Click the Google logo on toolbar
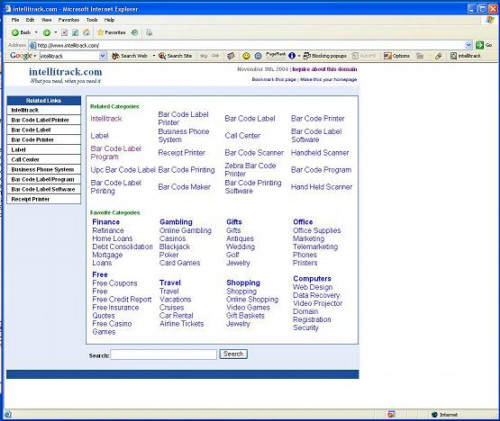The image size is (500, 421). [x=21, y=56]
